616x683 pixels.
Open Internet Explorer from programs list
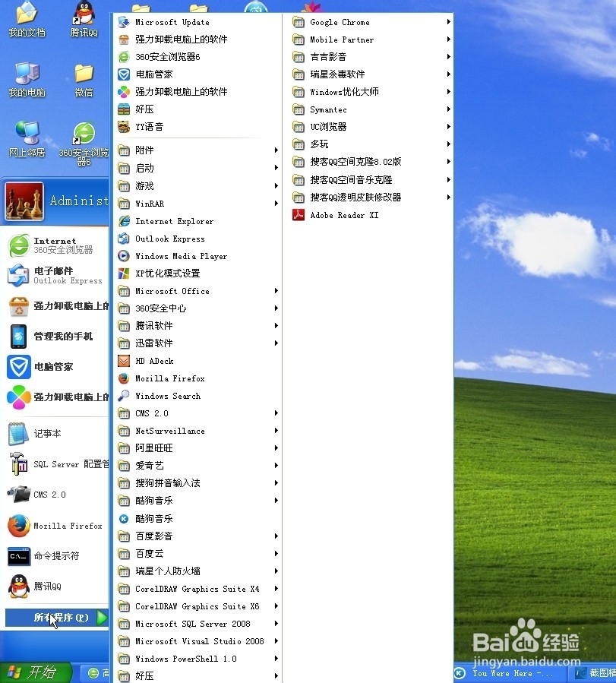[197, 221]
